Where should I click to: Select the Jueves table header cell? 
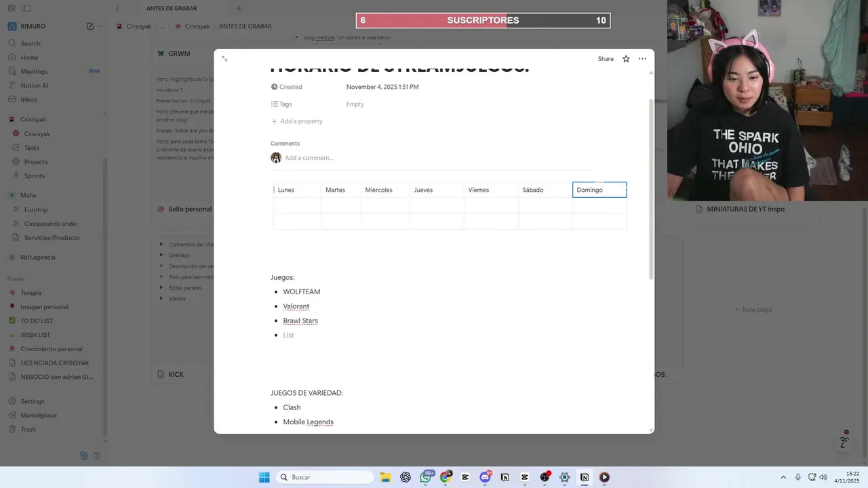(x=437, y=190)
